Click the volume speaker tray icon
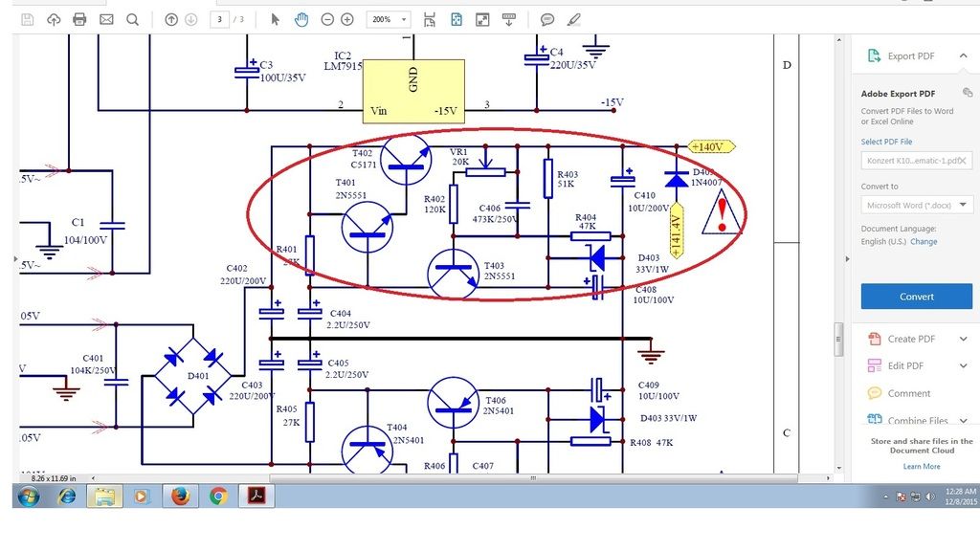980x551 pixels. coord(930,496)
